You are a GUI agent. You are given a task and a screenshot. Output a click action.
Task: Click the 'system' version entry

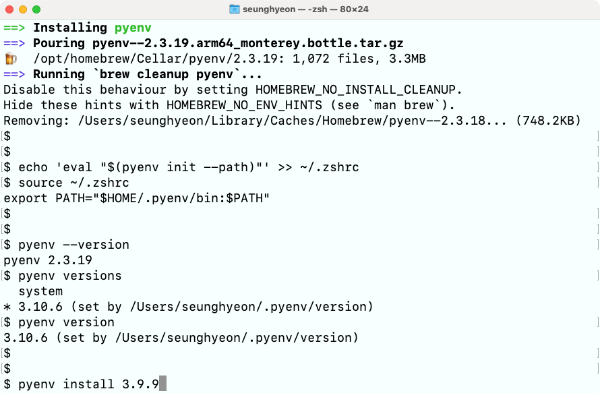tap(41, 291)
